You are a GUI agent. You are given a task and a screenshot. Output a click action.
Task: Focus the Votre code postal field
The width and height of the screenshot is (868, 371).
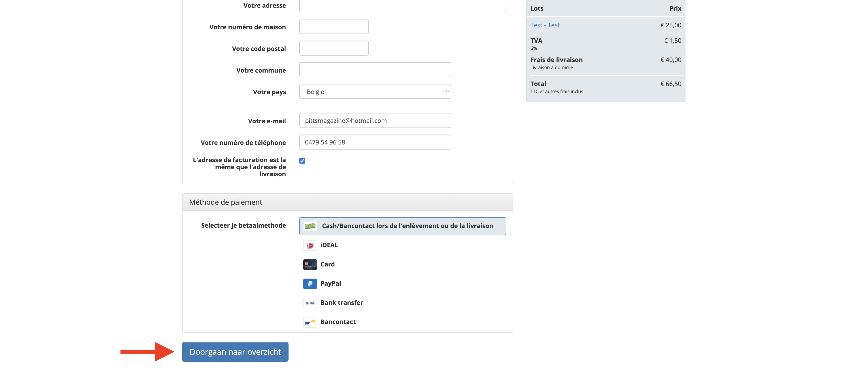click(334, 48)
